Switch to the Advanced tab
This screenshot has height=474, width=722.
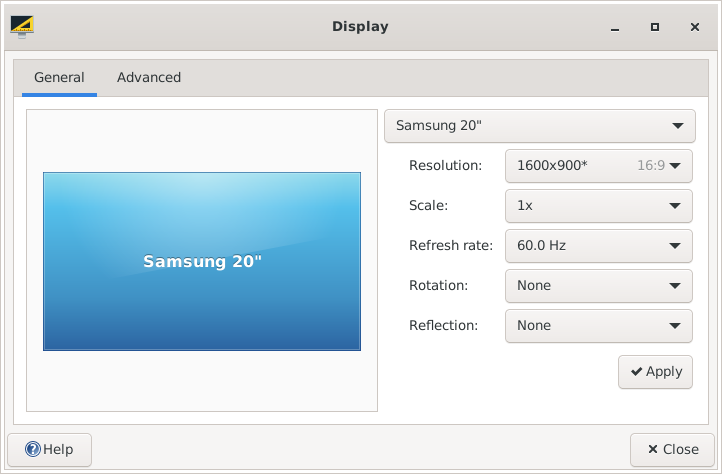[149, 77]
